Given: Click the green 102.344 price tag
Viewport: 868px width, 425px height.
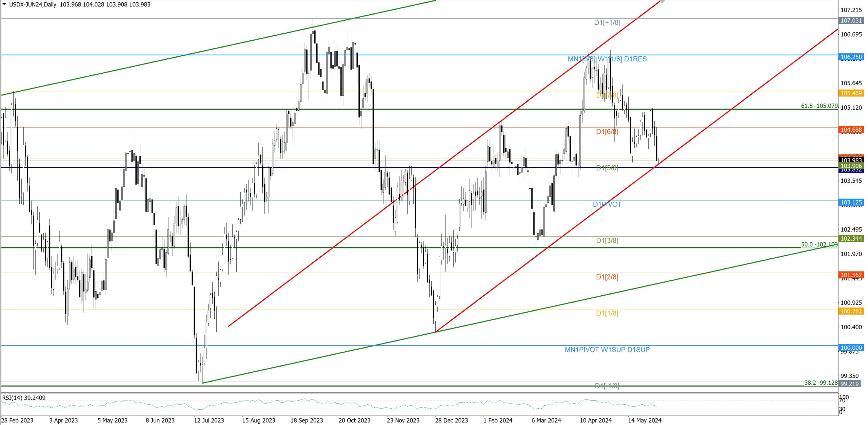Looking at the screenshot, I should pos(851,239).
